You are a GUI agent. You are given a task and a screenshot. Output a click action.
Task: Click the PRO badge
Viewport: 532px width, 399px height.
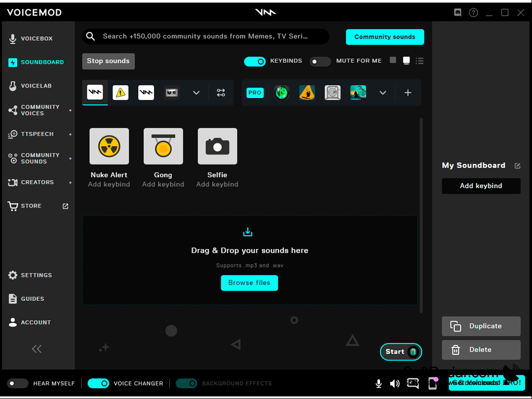(x=255, y=93)
